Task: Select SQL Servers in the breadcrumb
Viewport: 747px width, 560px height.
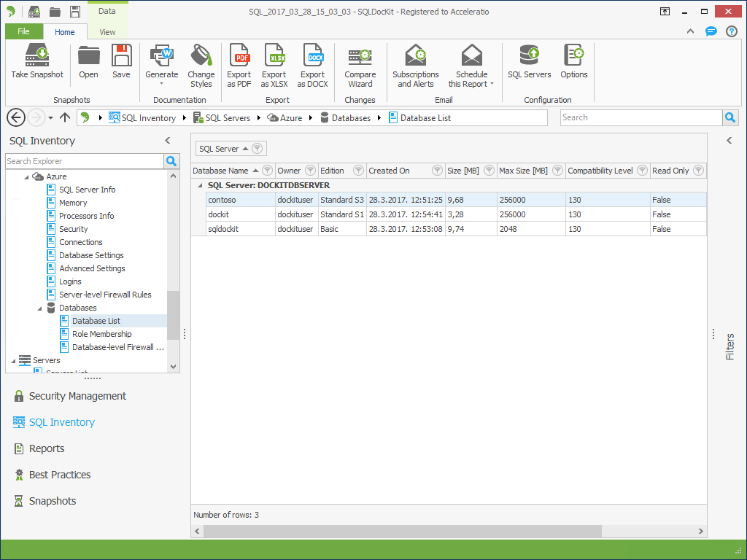Action: tap(222, 117)
